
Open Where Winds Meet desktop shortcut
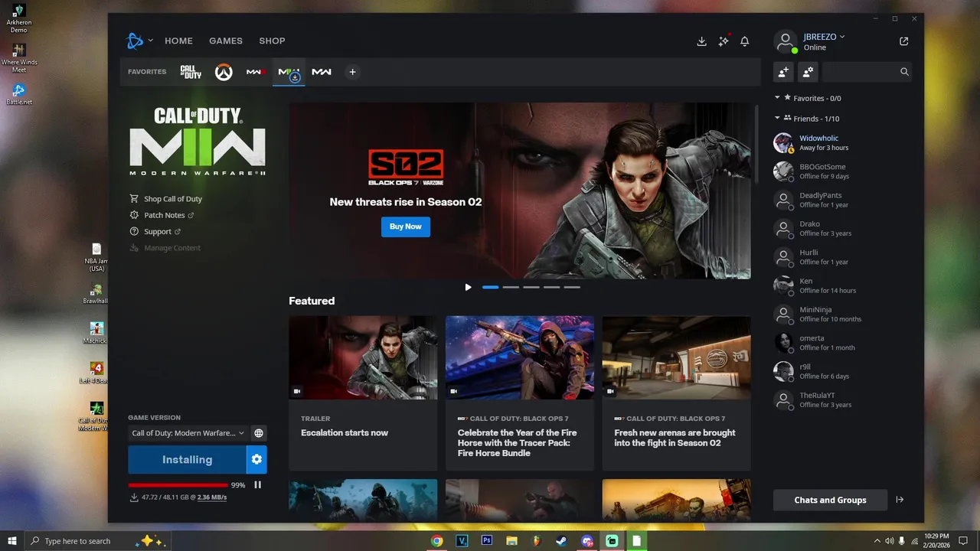pos(19,57)
